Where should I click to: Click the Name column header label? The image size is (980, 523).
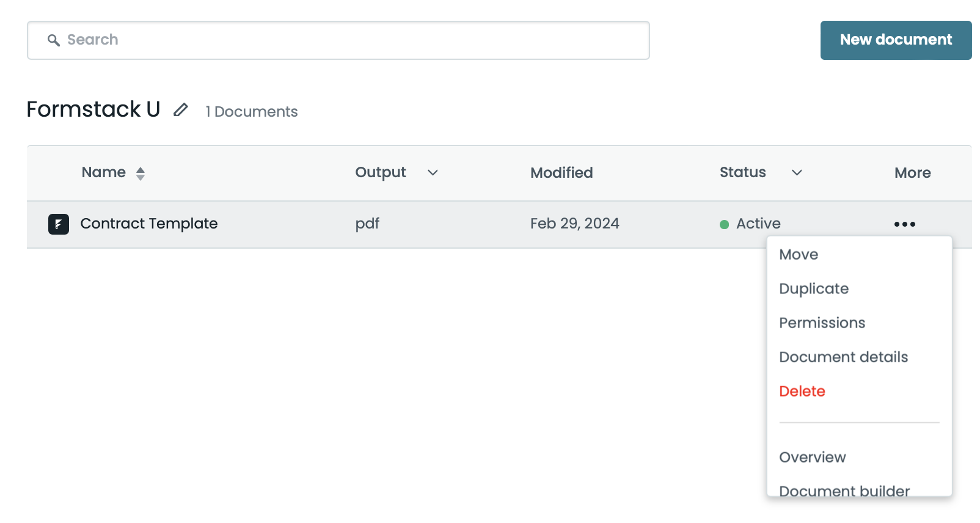coord(103,172)
